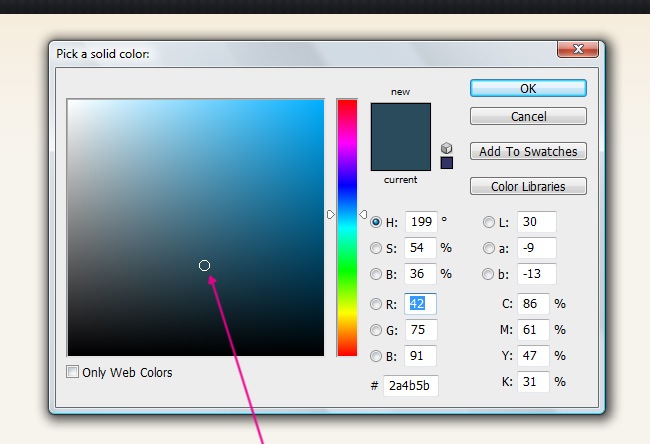Click the 'current' label under the swatch
Screen dimensions: 650x444
(400, 180)
